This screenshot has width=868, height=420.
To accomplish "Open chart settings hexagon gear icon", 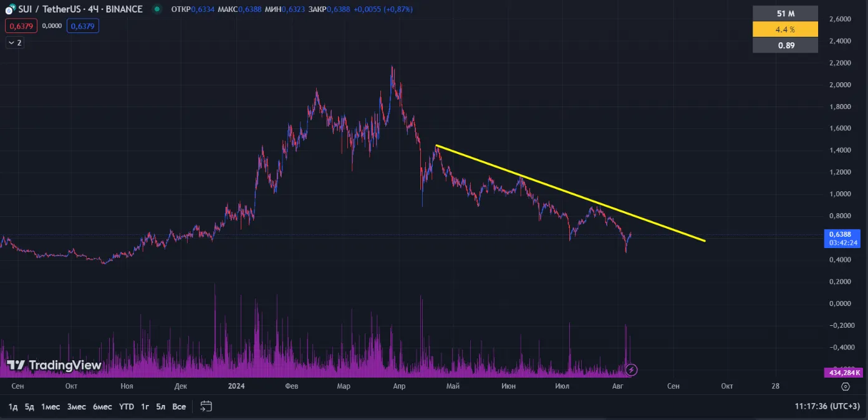I will (845, 386).
